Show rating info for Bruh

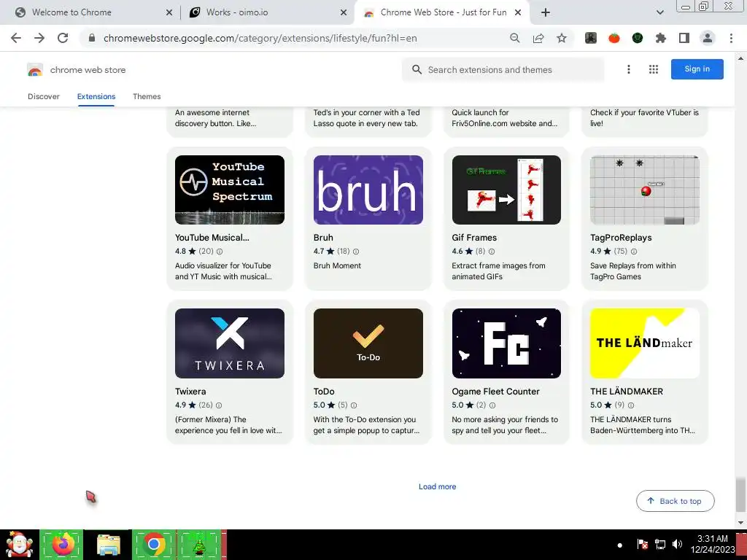coord(356,252)
